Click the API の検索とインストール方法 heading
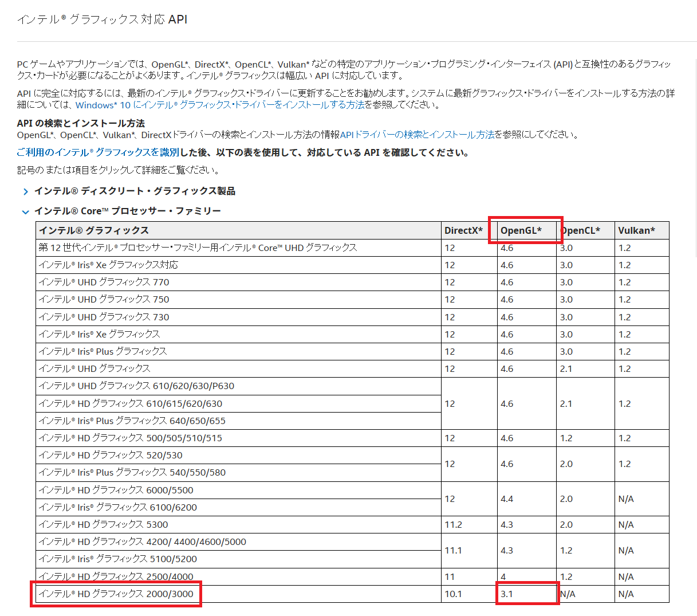Image resolution: width=697 pixels, height=616 pixels. 81,123
